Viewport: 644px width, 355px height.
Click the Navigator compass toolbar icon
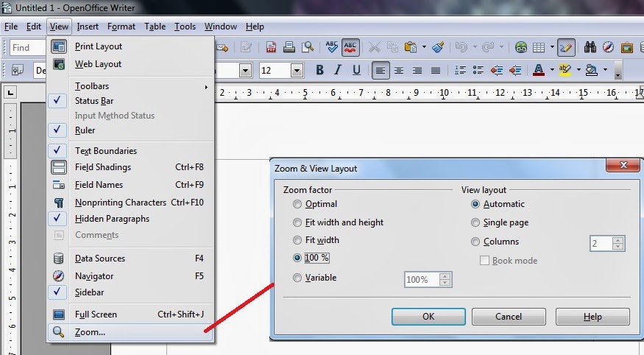click(x=608, y=47)
